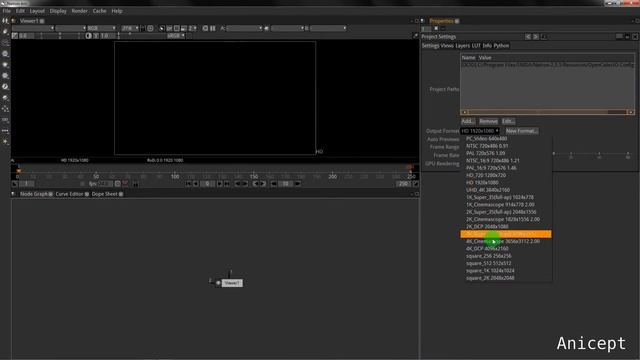Click the Viewer1 tab label
Screen dimensions: 640x360
pos(29,21)
